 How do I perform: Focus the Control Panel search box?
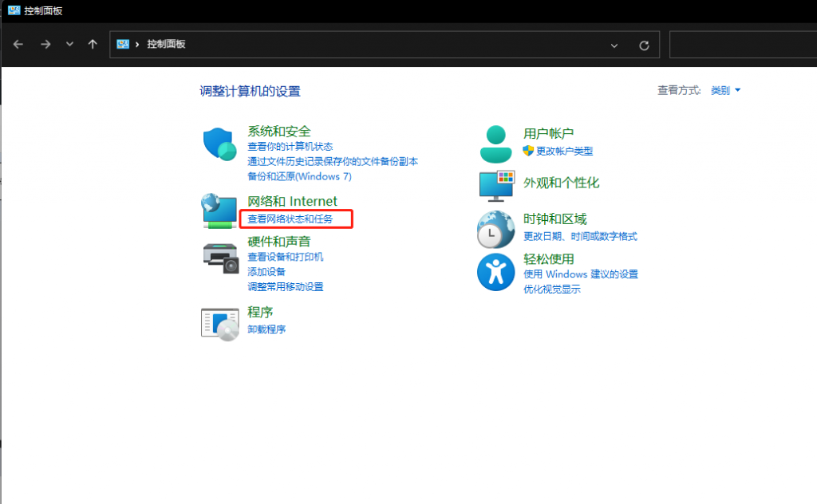point(743,44)
